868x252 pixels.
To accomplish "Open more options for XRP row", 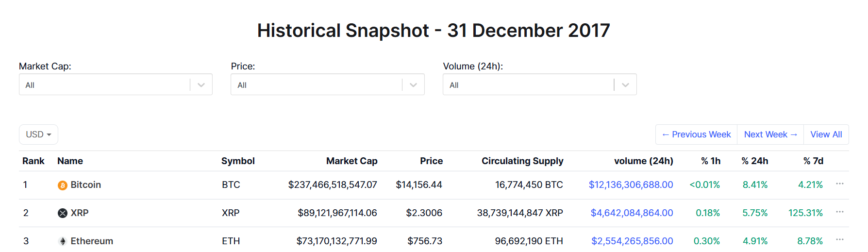I will (x=840, y=212).
